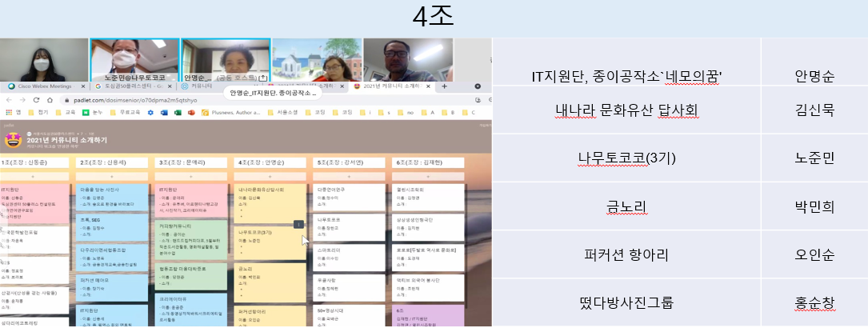Reload the padlet page
The width and height of the screenshot is (868, 328).
point(36,100)
